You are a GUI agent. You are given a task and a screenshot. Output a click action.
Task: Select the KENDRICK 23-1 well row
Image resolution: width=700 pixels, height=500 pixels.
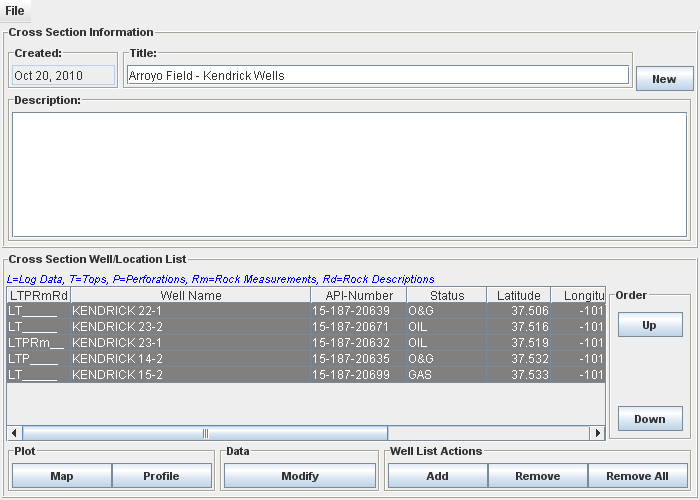[x=306, y=343]
